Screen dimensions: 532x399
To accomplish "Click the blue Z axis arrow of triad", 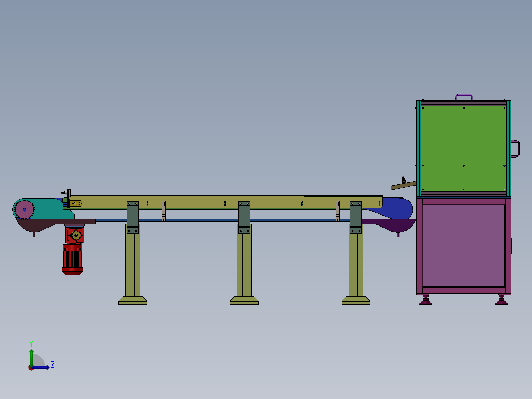I will pos(41,368).
